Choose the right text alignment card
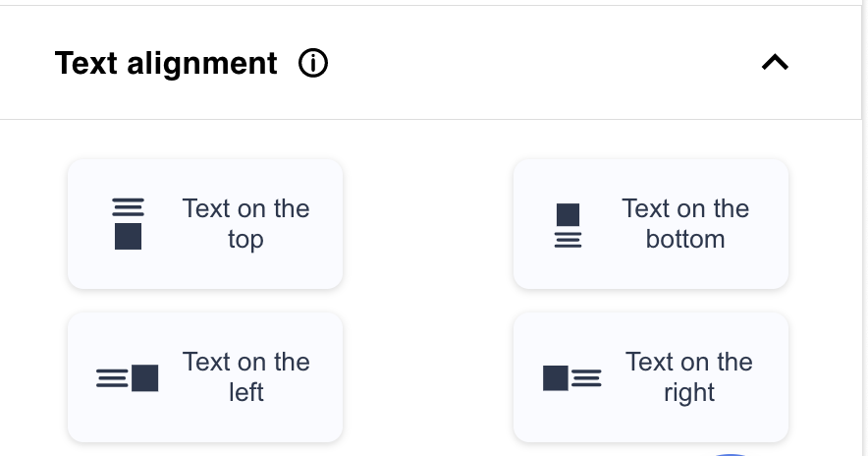868x456 pixels. click(x=650, y=377)
